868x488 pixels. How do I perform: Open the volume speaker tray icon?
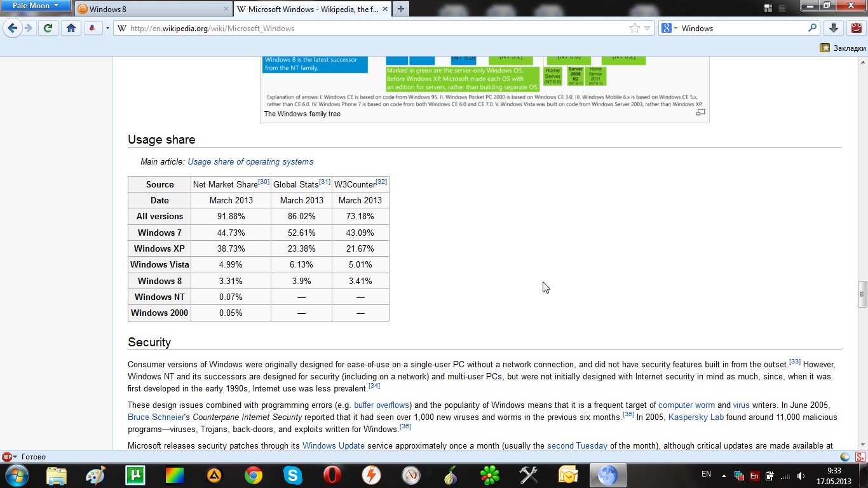pyautogui.click(x=801, y=475)
